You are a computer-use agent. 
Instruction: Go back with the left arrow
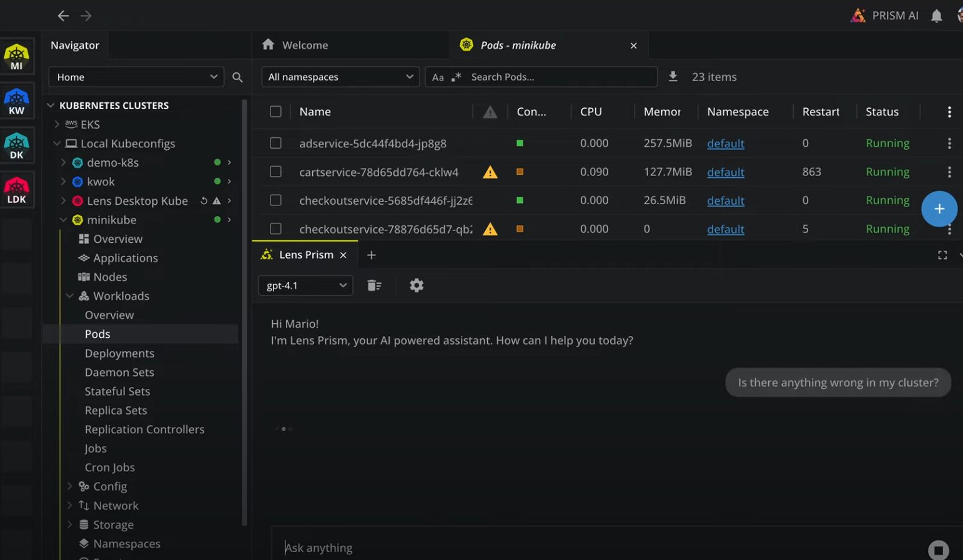point(63,16)
